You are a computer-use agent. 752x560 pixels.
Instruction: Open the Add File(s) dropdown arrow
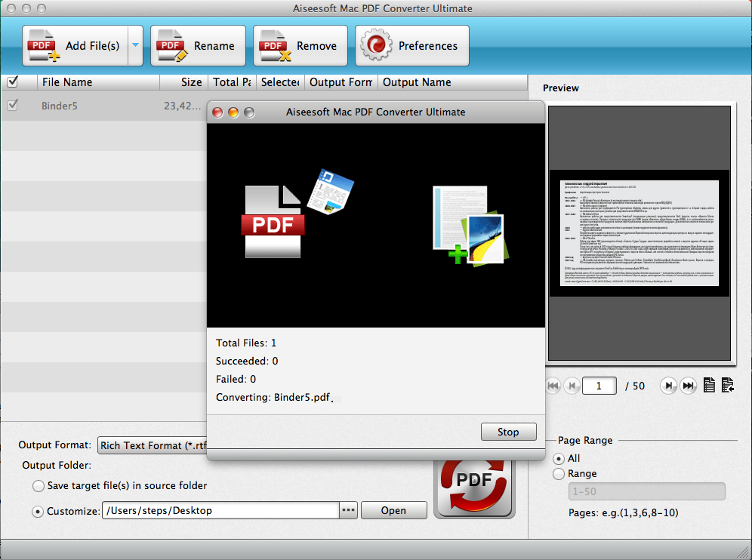pyautogui.click(x=135, y=45)
